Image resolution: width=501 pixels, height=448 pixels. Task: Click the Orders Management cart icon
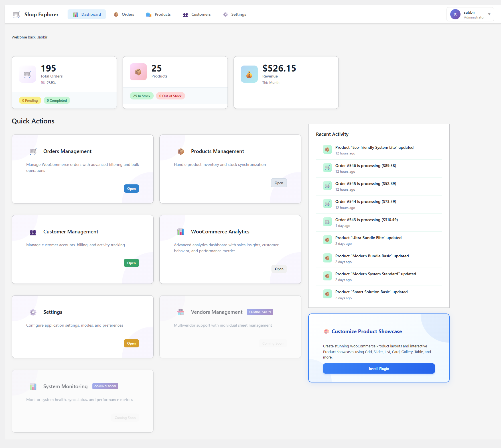pos(33,152)
